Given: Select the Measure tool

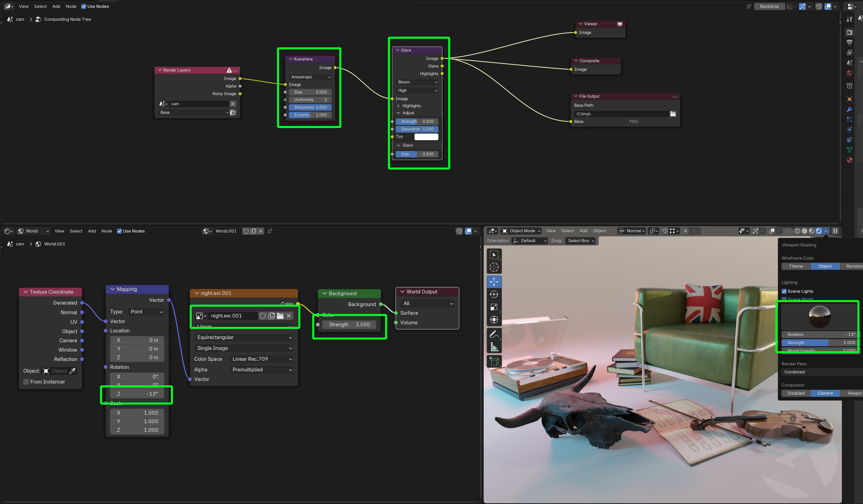Looking at the screenshot, I should click(x=494, y=347).
